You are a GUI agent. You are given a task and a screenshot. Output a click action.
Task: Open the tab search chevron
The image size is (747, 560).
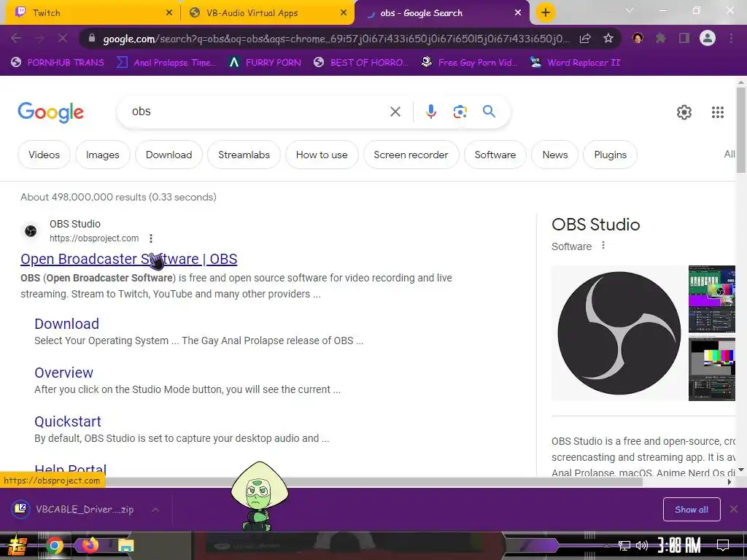coord(630,10)
